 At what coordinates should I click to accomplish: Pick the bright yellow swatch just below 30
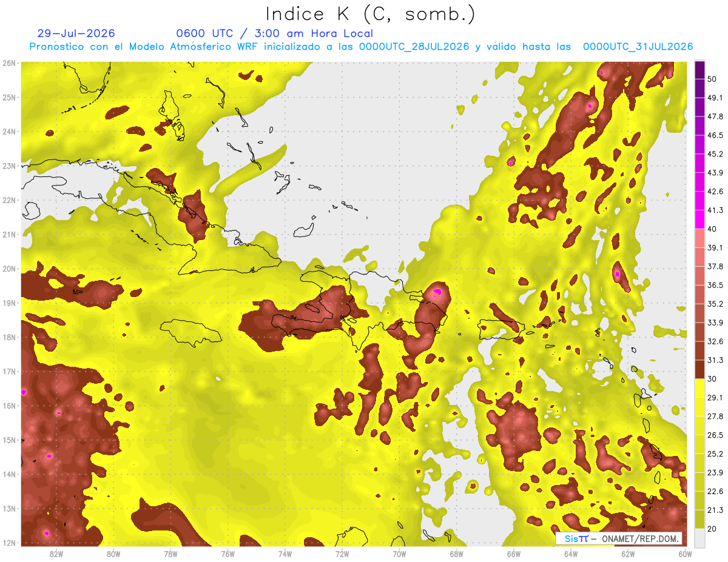699,388
